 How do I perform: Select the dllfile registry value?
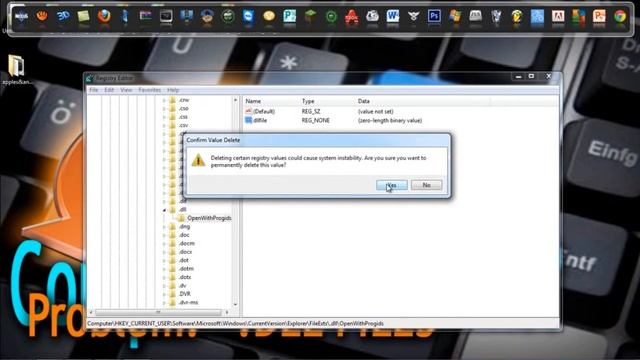[260, 120]
